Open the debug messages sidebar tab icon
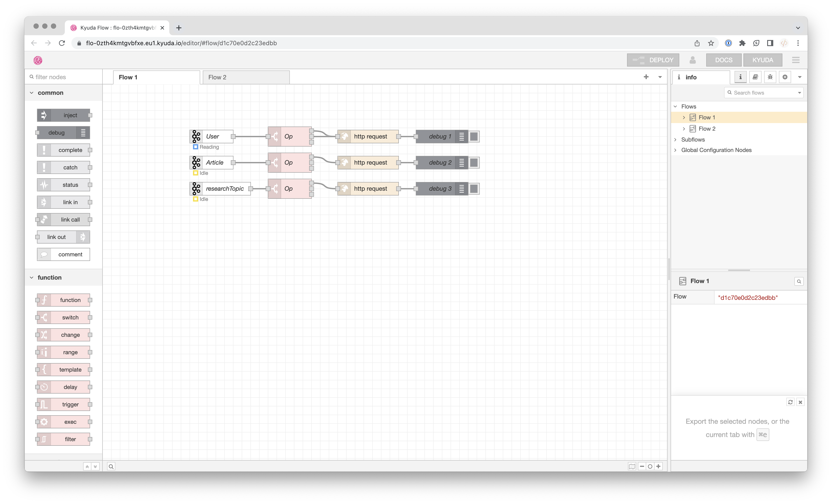 pyautogui.click(x=770, y=77)
